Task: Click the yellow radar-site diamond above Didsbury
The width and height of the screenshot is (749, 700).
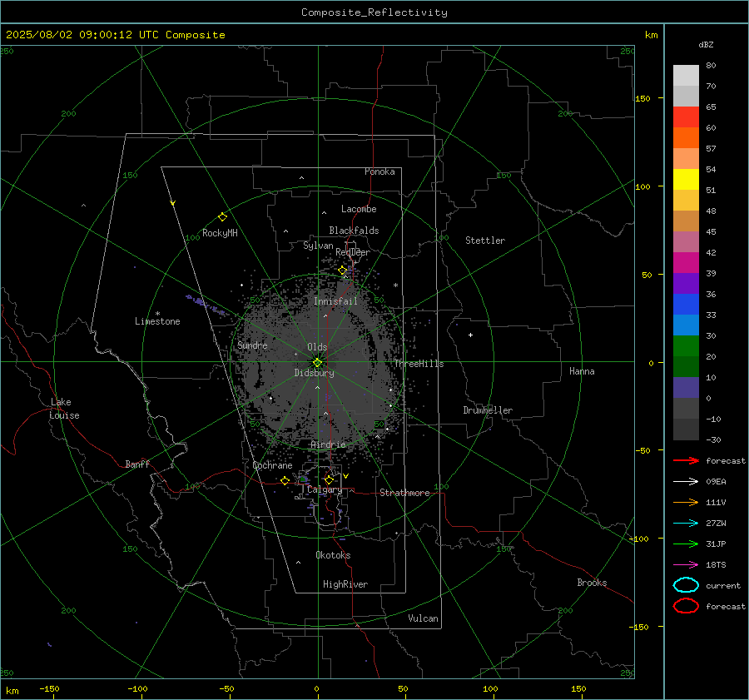Action: pyautogui.click(x=317, y=363)
